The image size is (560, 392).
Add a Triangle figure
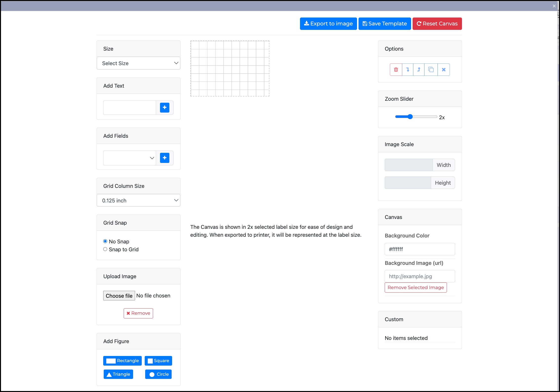click(x=118, y=374)
